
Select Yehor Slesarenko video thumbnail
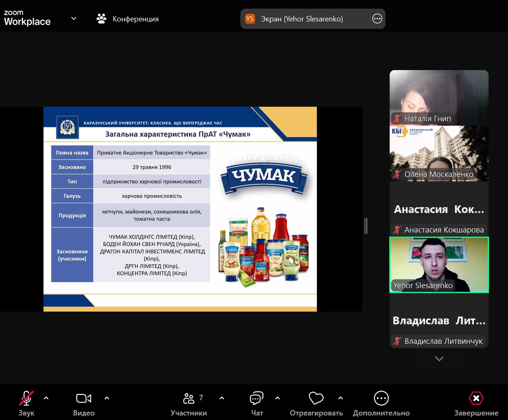click(439, 265)
